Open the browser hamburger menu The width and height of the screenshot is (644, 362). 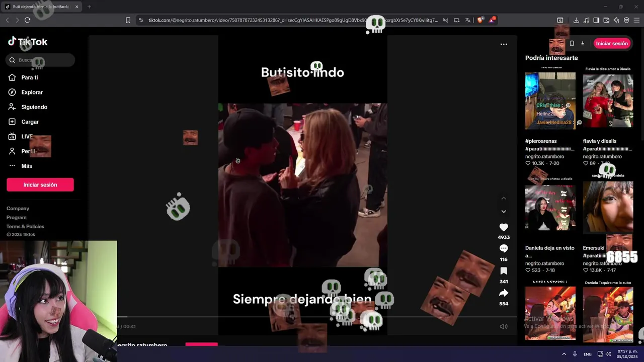(636, 20)
